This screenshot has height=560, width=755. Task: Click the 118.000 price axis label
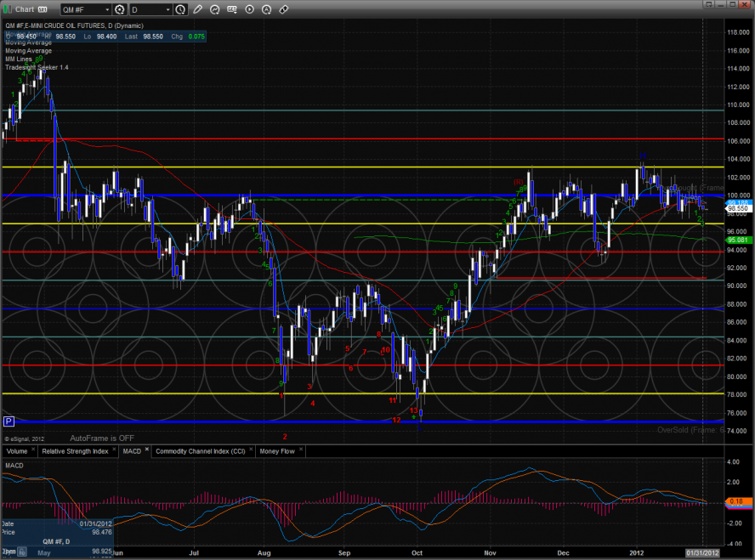(x=738, y=32)
